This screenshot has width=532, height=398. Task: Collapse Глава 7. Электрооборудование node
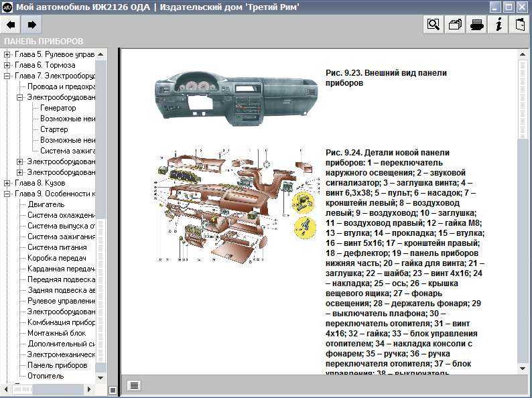click(7, 76)
